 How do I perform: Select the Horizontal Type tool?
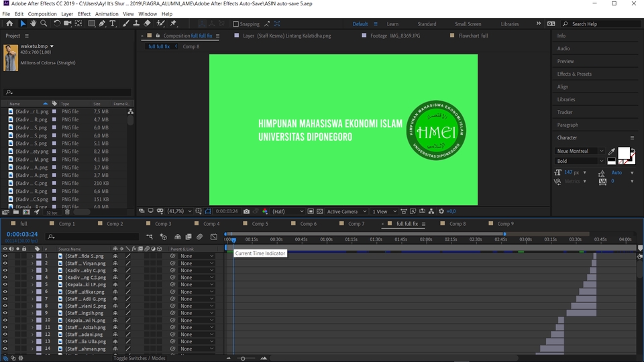[113, 24]
